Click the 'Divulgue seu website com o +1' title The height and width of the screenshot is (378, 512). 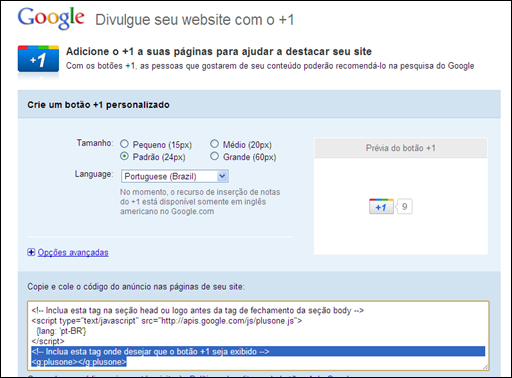point(195,20)
